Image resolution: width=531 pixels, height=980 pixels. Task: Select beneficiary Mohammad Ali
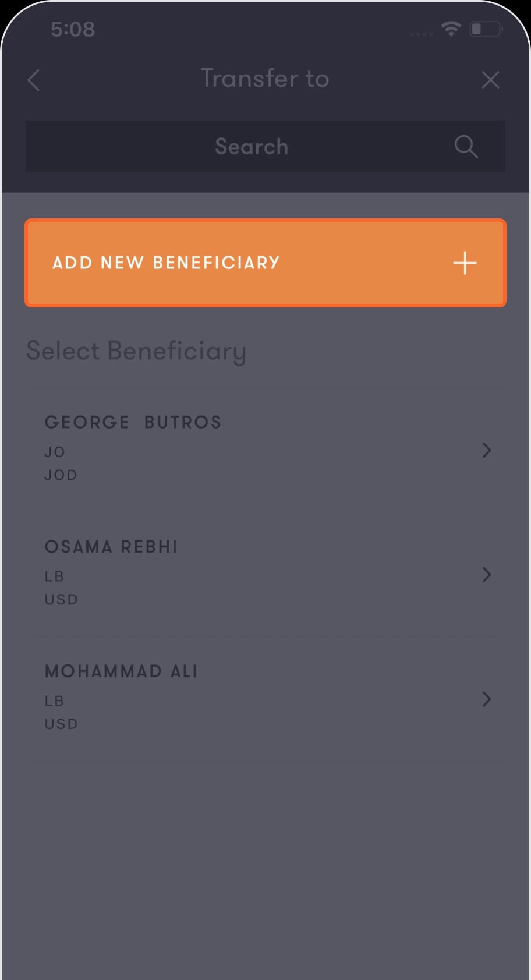265,699
